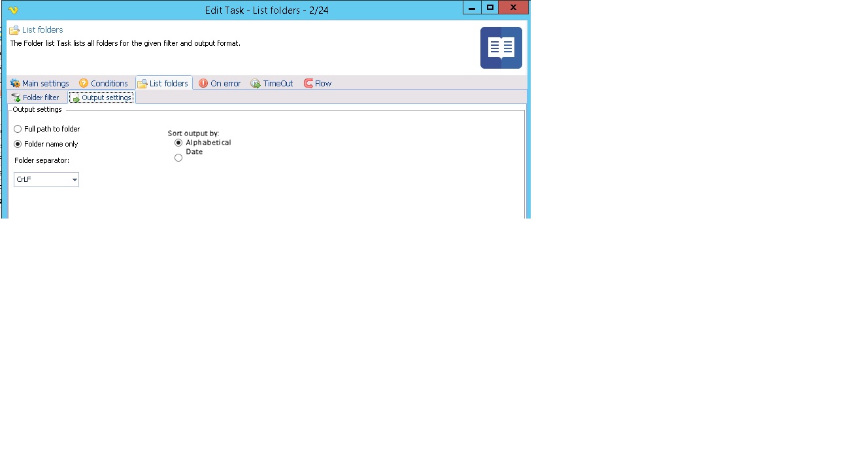The image size is (868, 458).
Task: Expand the Folder separator dropdown arrow
Action: tap(75, 180)
